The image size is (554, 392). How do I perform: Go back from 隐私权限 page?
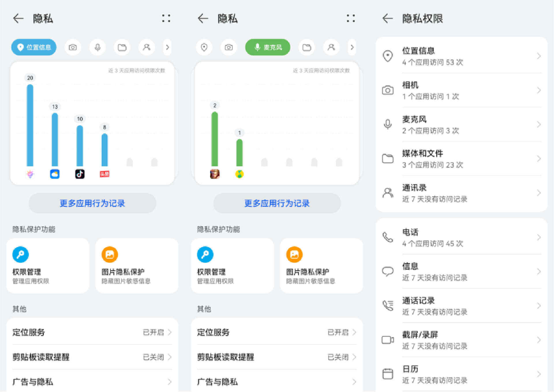pos(387,18)
